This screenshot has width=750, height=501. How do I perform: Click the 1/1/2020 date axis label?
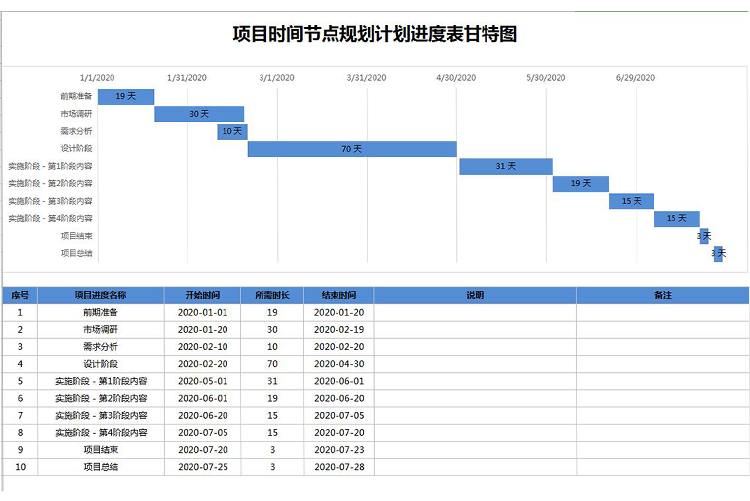coord(97,77)
